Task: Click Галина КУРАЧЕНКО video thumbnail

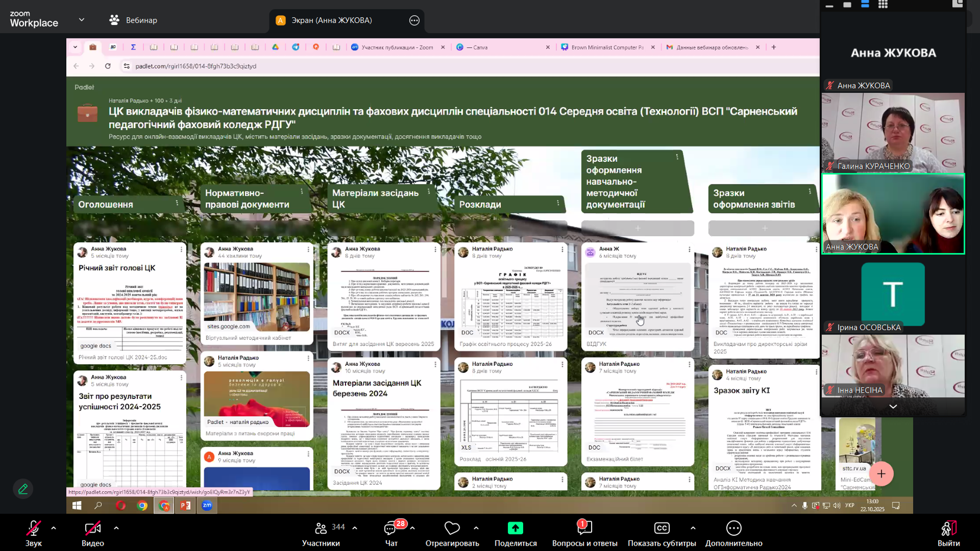Action: [893, 132]
